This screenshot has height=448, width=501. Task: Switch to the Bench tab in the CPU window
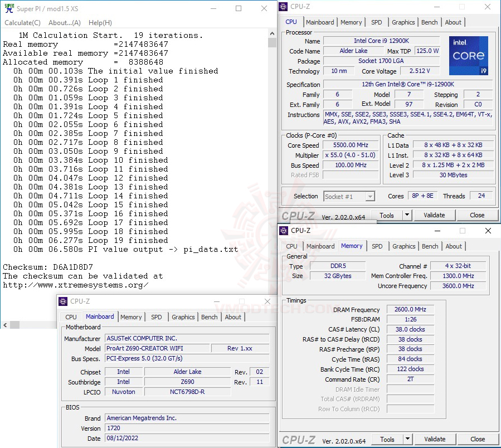(429, 22)
